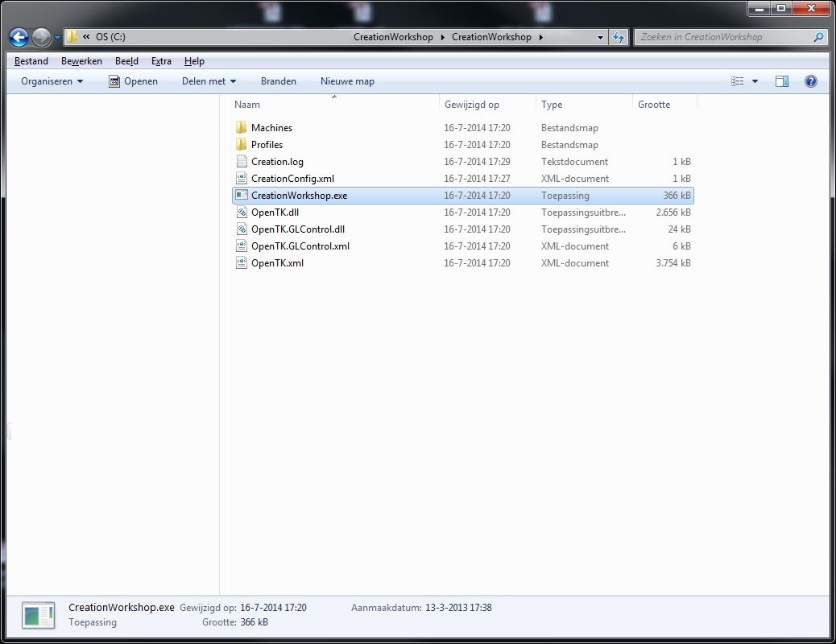This screenshot has width=836, height=644.
Task: Click Nieuwe map to create a folder
Action: [347, 81]
